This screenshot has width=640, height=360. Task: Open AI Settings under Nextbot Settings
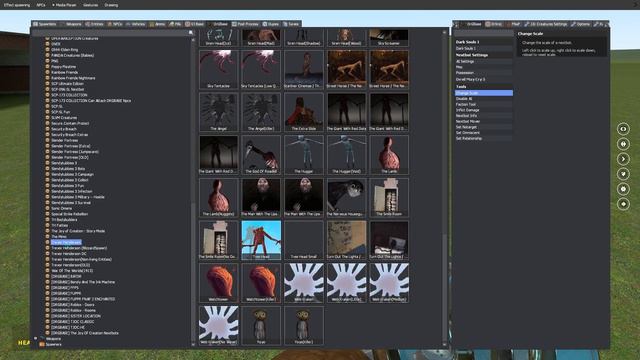pos(484,61)
